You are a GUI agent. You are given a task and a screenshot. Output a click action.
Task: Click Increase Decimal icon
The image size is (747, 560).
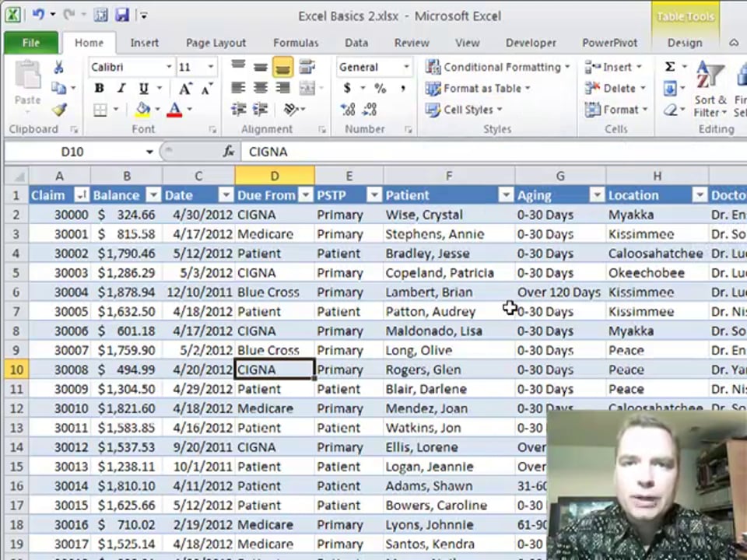(x=349, y=110)
